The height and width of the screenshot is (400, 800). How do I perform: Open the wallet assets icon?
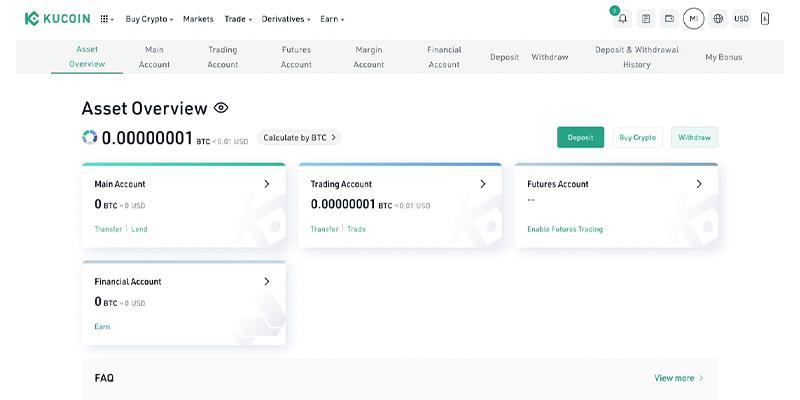(x=669, y=19)
